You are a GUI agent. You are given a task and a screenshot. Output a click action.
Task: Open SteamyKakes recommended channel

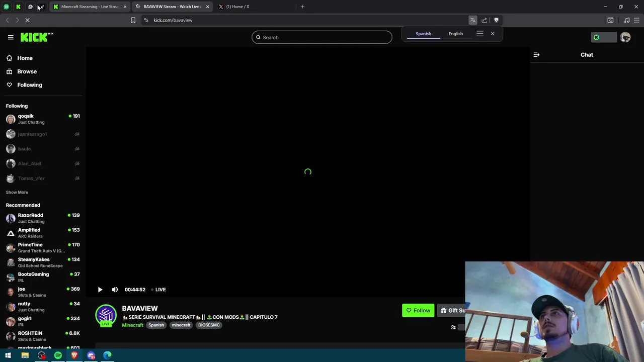click(x=43, y=262)
